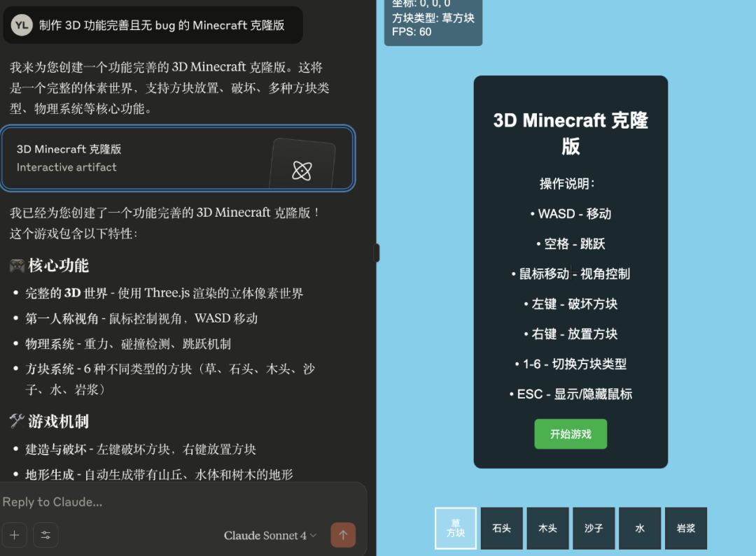This screenshot has height=556, width=756.
Task: Click the plus icon in the reply box
Action: 15,535
